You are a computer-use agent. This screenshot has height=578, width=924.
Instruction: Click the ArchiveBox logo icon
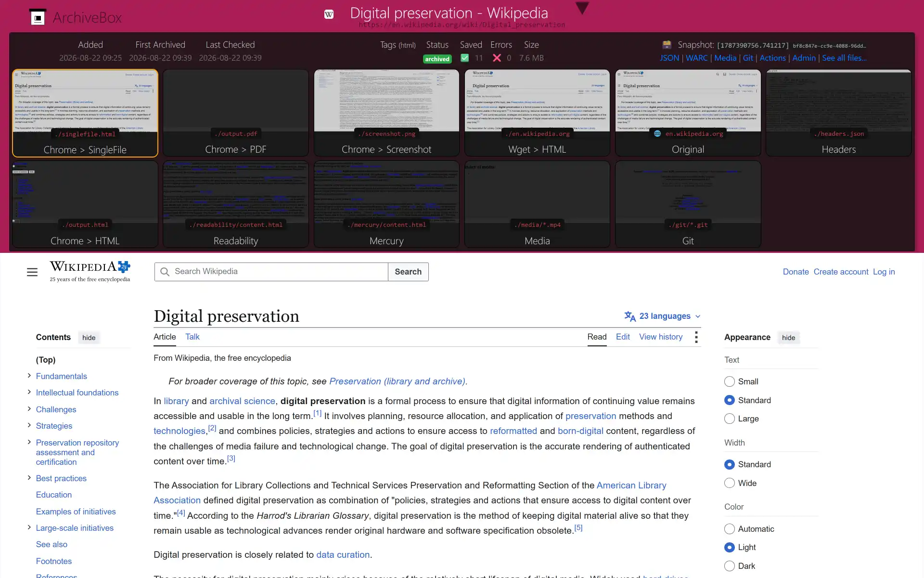(38, 17)
